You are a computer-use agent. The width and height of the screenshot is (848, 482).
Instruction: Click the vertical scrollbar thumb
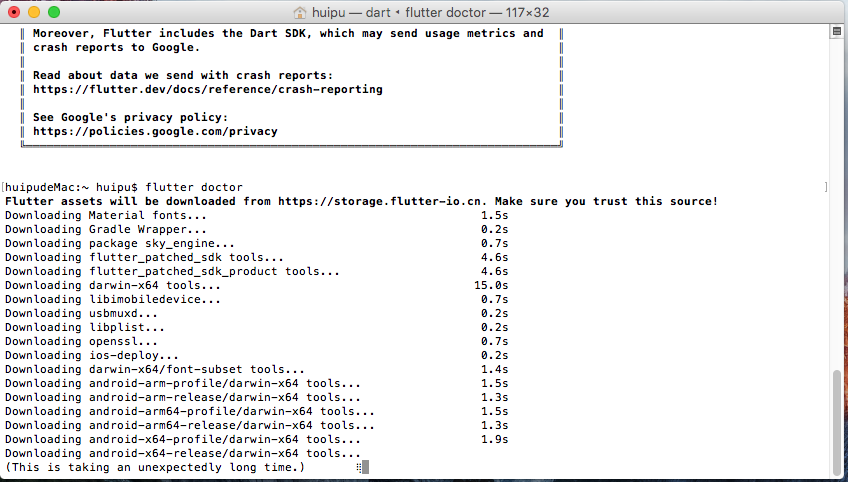[836, 421]
